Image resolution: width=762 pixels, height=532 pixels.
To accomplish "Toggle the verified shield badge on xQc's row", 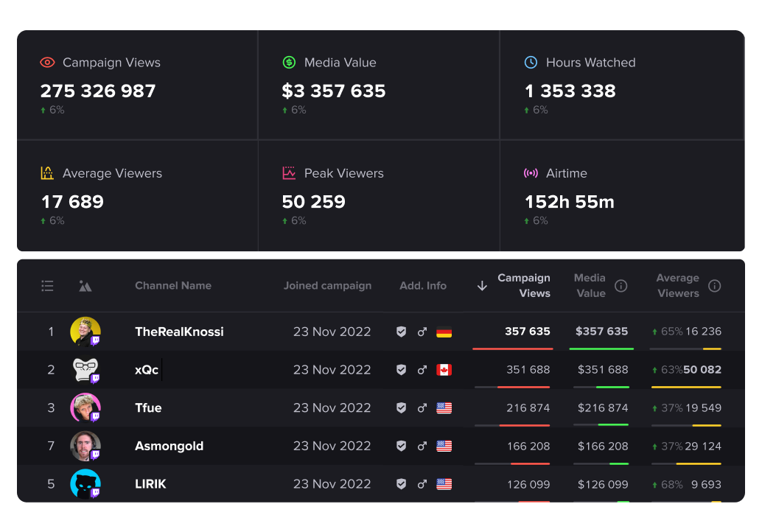I will coord(401,369).
